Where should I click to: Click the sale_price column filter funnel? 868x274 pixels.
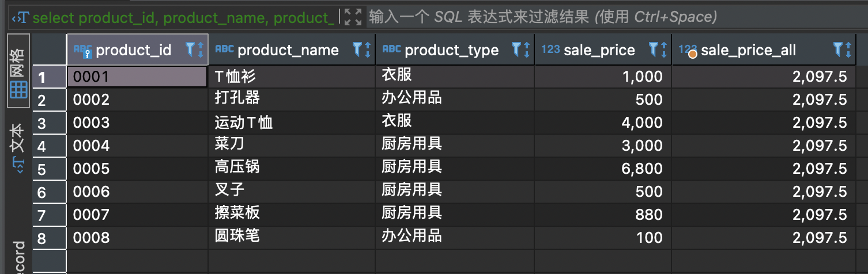(x=654, y=50)
